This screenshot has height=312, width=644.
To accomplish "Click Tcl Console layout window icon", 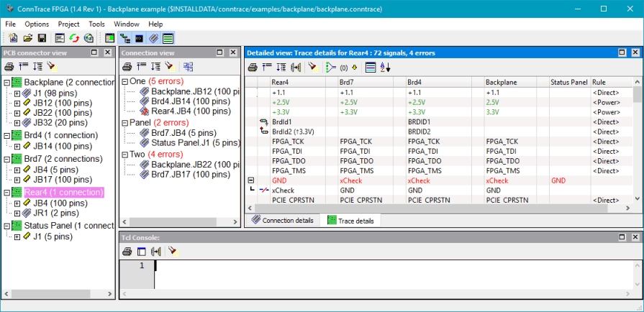I will click(x=142, y=252).
